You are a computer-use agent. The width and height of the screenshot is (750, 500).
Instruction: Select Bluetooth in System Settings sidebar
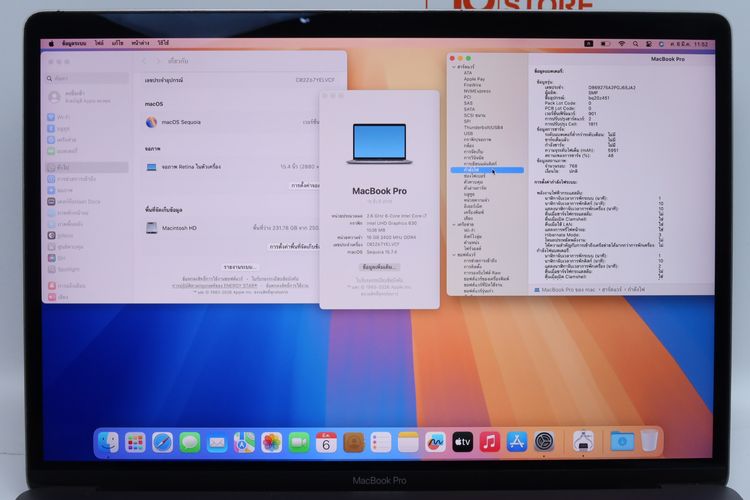click(88, 128)
